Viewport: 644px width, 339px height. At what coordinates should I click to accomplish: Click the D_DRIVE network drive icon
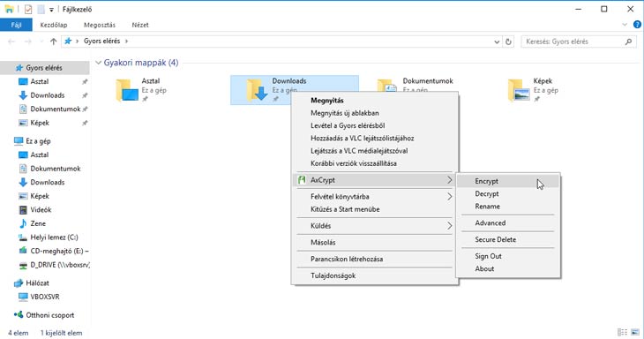[23, 265]
